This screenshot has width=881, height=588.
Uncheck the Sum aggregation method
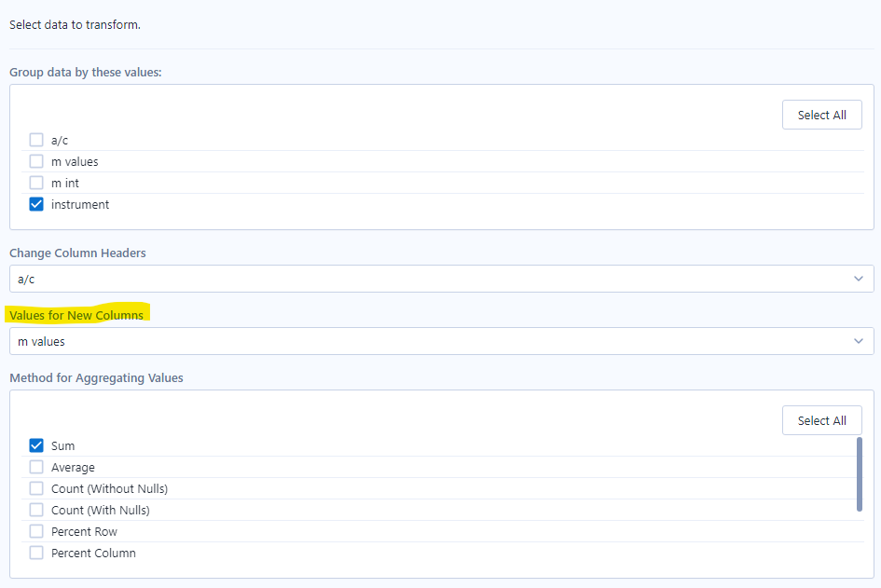(35, 444)
